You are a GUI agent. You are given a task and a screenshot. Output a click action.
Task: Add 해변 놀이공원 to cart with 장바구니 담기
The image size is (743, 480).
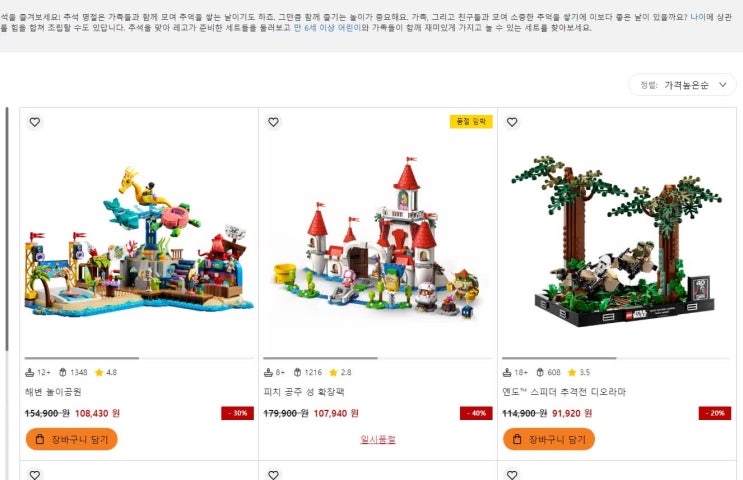[x=72, y=439]
